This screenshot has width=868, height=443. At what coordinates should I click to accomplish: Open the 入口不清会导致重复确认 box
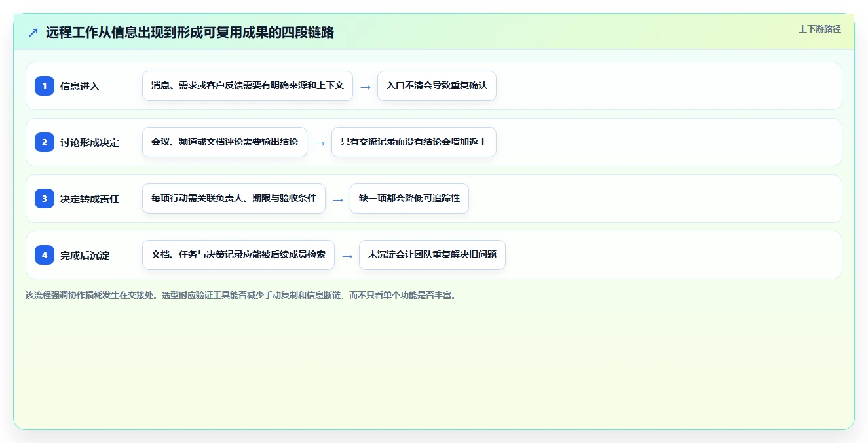tap(437, 86)
